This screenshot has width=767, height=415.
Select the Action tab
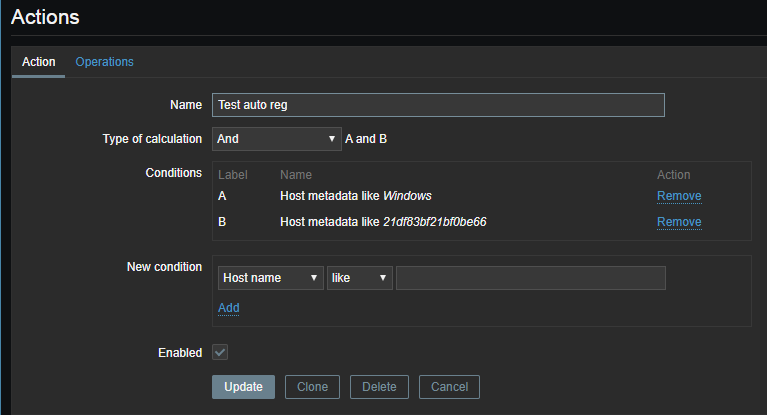coord(39,62)
